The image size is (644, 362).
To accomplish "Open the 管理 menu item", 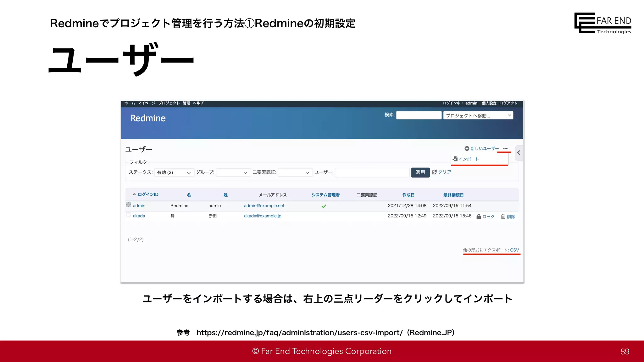I will tap(186, 103).
